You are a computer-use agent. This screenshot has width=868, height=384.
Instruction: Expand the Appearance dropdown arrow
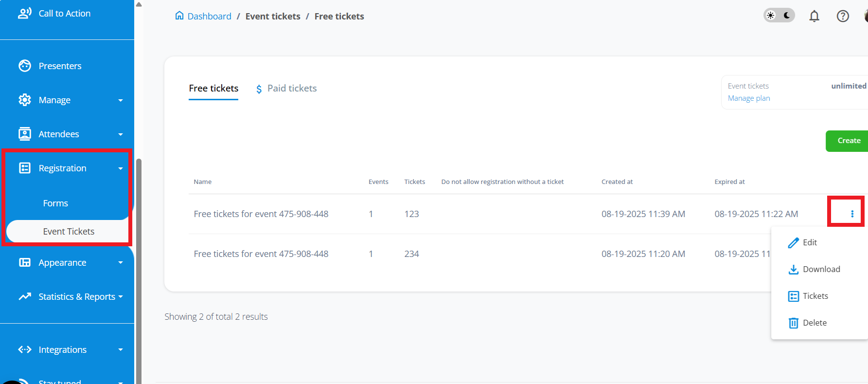(121, 263)
